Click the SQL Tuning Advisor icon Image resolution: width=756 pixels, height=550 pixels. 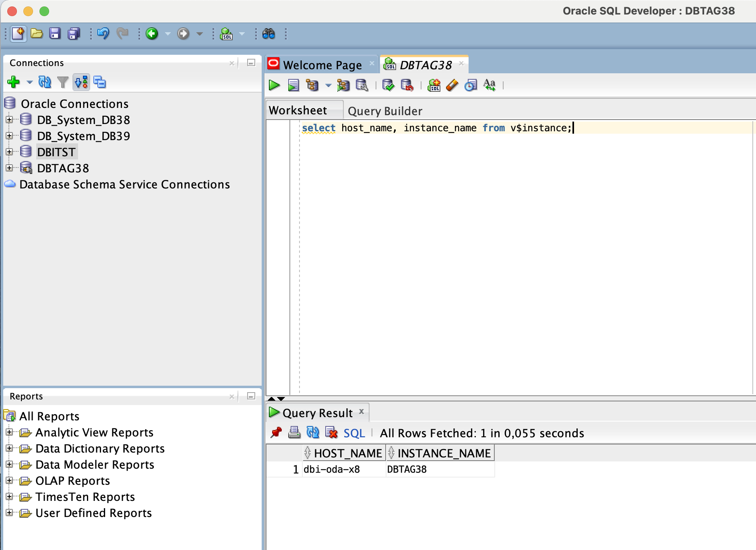tap(362, 85)
